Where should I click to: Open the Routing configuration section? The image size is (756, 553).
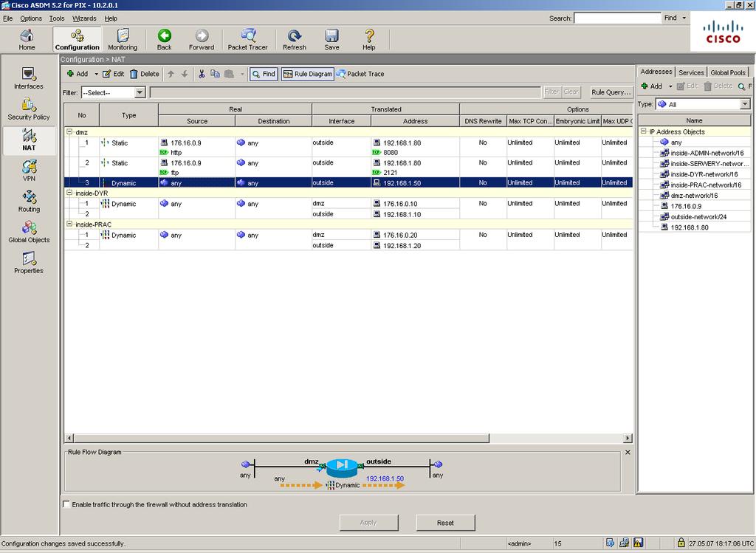click(29, 202)
